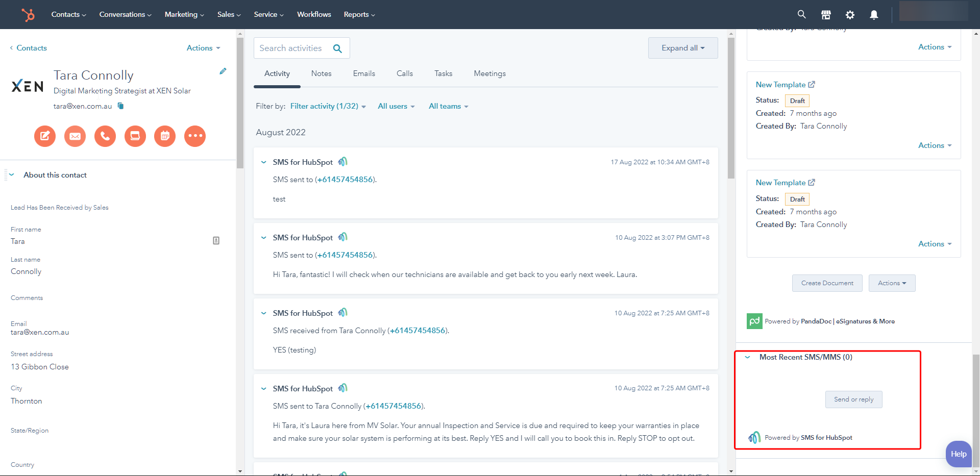Viewport: 980px width, 476px height.
Task: Click the Send or reply button
Action: tap(853, 399)
